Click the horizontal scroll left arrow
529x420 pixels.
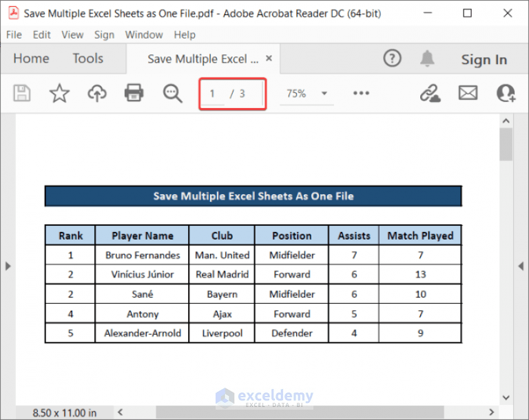pyautogui.click(x=120, y=412)
